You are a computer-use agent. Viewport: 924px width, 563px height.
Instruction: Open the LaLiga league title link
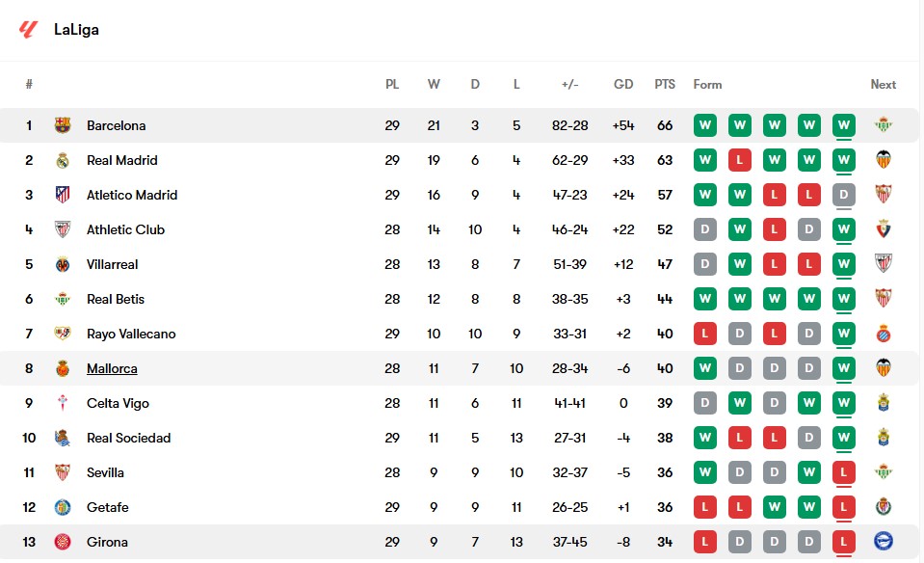tap(77, 30)
